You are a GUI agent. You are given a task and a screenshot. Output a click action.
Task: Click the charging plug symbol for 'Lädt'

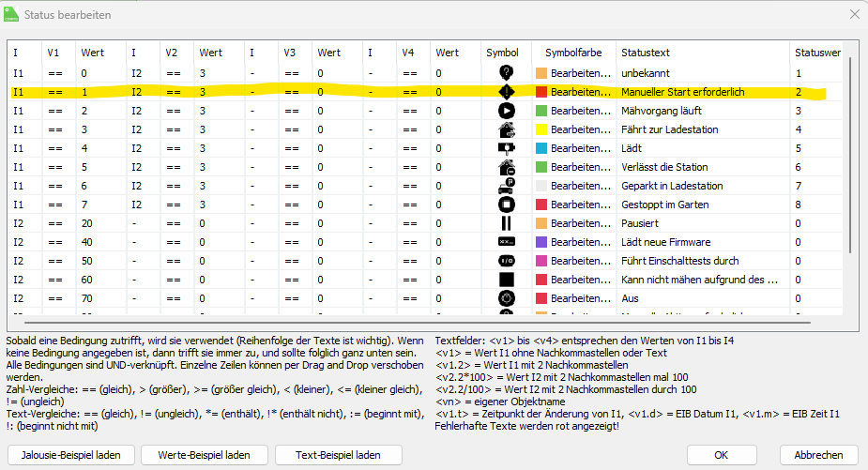tap(506, 148)
